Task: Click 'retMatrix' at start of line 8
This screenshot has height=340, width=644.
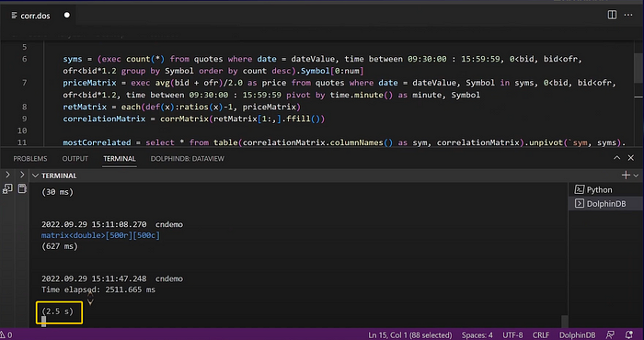Action: pyautogui.click(x=85, y=107)
